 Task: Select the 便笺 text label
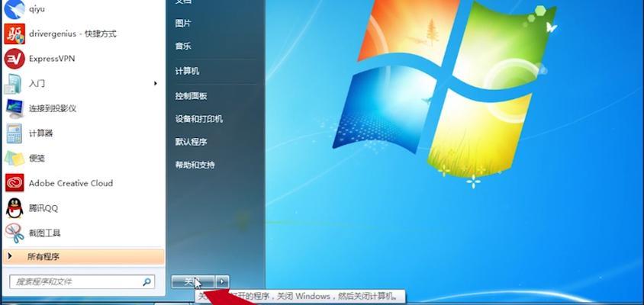click(x=37, y=159)
